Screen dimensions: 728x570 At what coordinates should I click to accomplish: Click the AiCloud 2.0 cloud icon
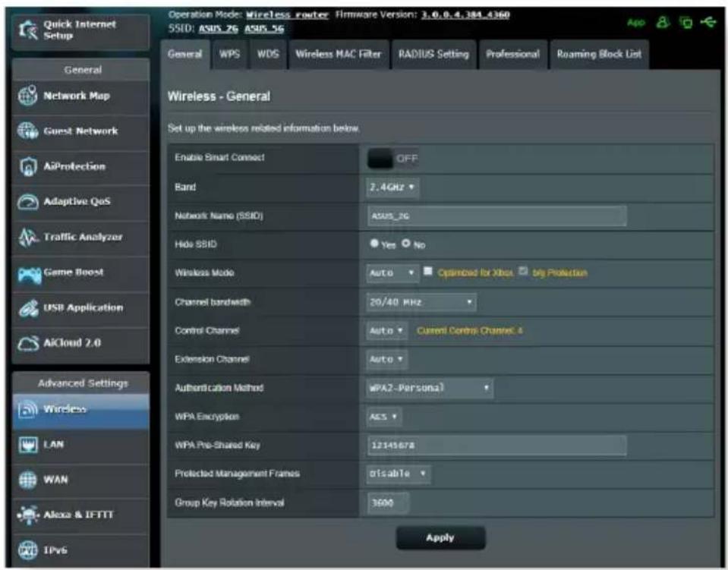pos(28,344)
